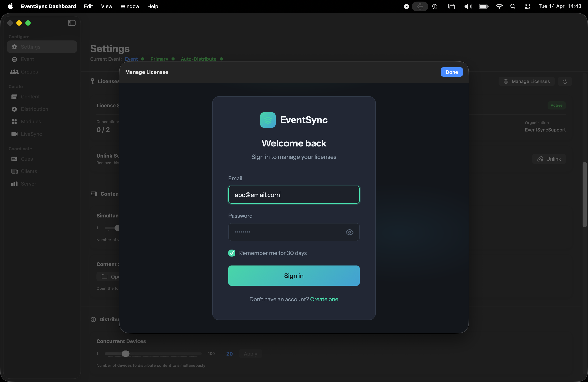Open the Edit menu

[x=88, y=6]
